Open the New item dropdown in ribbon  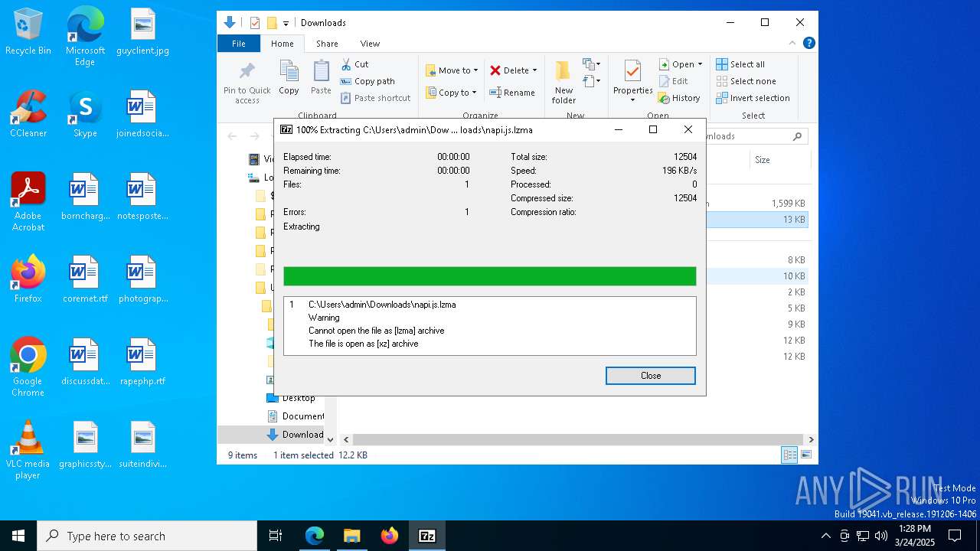click(591, 64)
